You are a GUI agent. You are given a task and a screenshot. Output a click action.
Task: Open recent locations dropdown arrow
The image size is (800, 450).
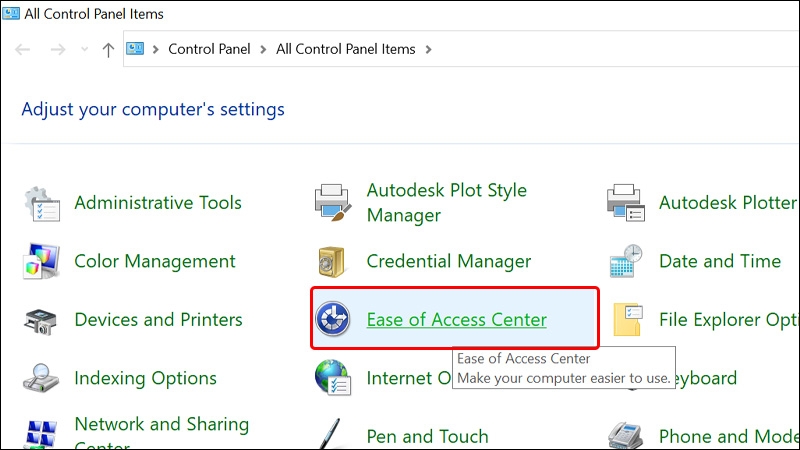click(84, 49)
